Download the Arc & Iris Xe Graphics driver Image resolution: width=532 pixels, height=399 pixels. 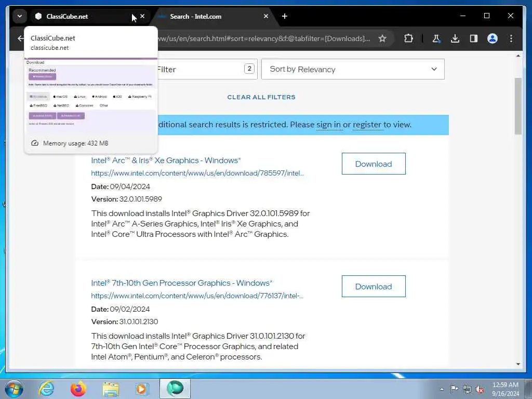tap(374, 164)
